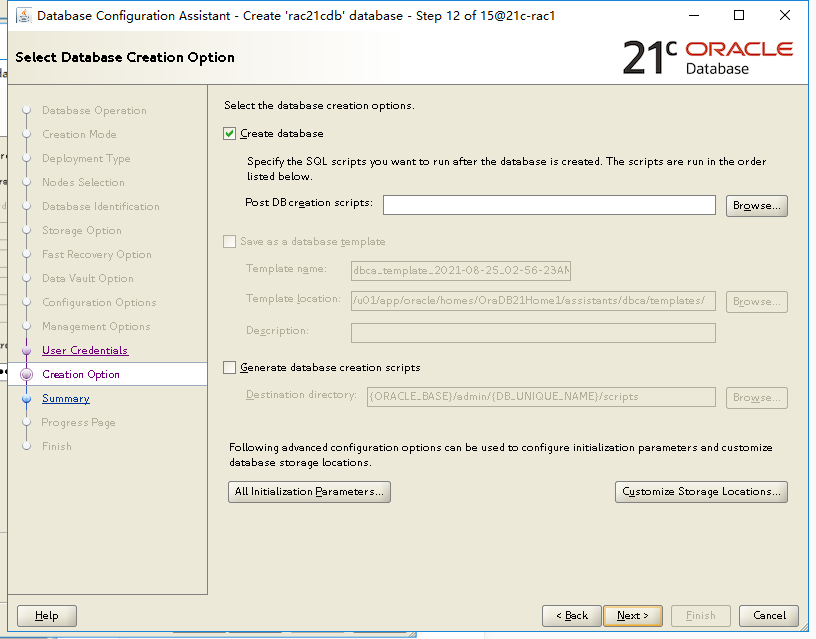Click the Summary step bullet icon
This screenshot has width=816, height=639.
[x=27, y=399]
